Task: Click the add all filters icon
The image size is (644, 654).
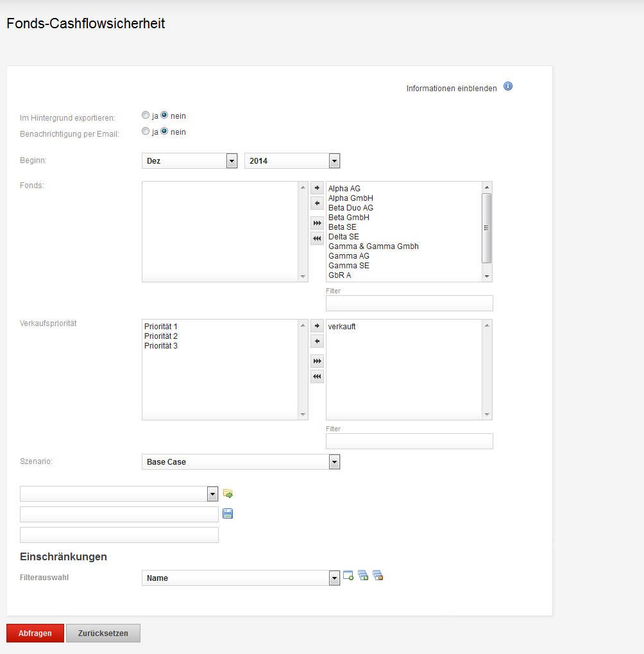Action: tap(363, 576)
